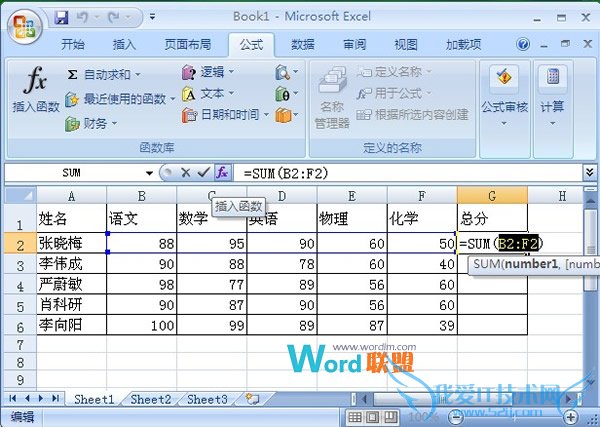Select the Sheet1 tab

coord(94,399)
